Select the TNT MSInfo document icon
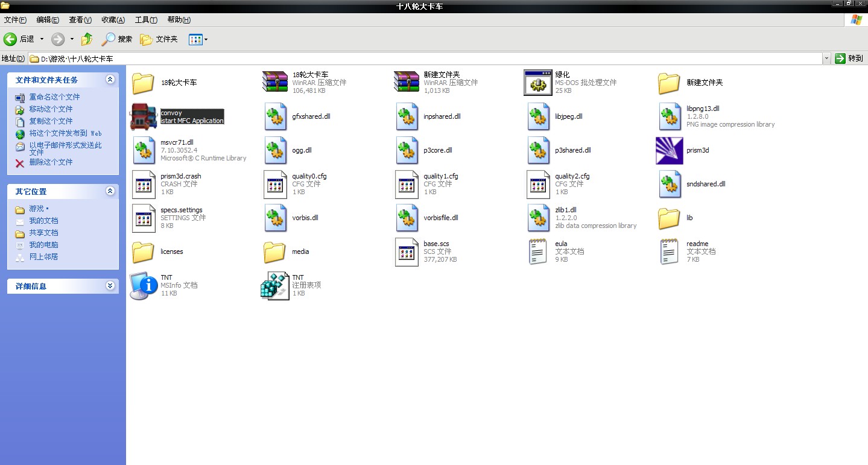 coord(144,286)
